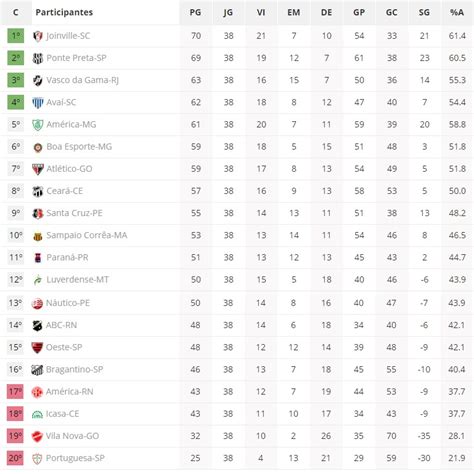Click the Vasco da Gama-RJ crest icon

38,80
